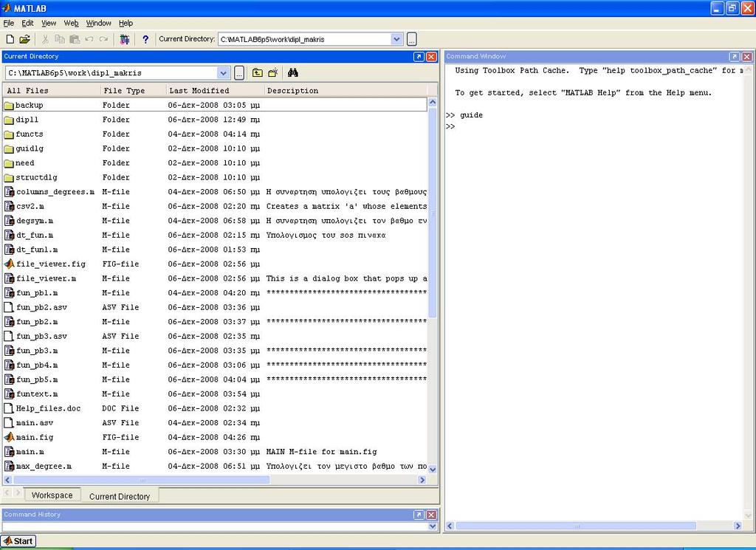Select the structdlg folder row
The height and width of the screenshot is (550, 756).
pos(215,177)
